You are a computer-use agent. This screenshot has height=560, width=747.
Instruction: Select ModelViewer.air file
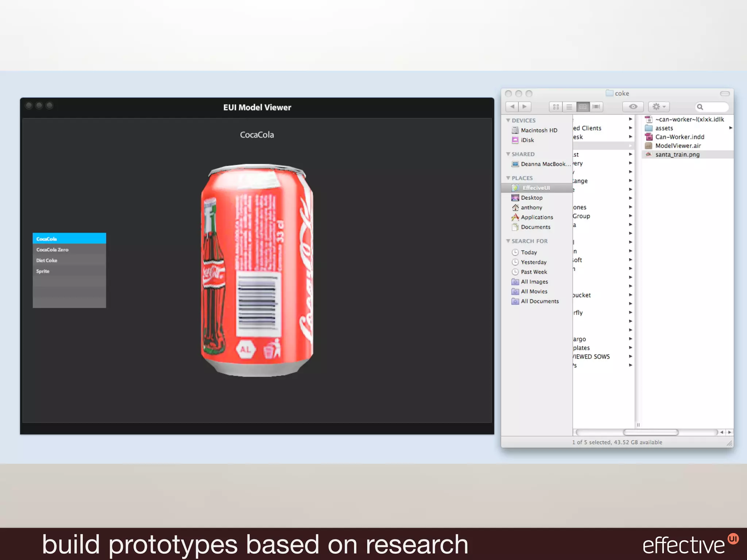point(688,146)
